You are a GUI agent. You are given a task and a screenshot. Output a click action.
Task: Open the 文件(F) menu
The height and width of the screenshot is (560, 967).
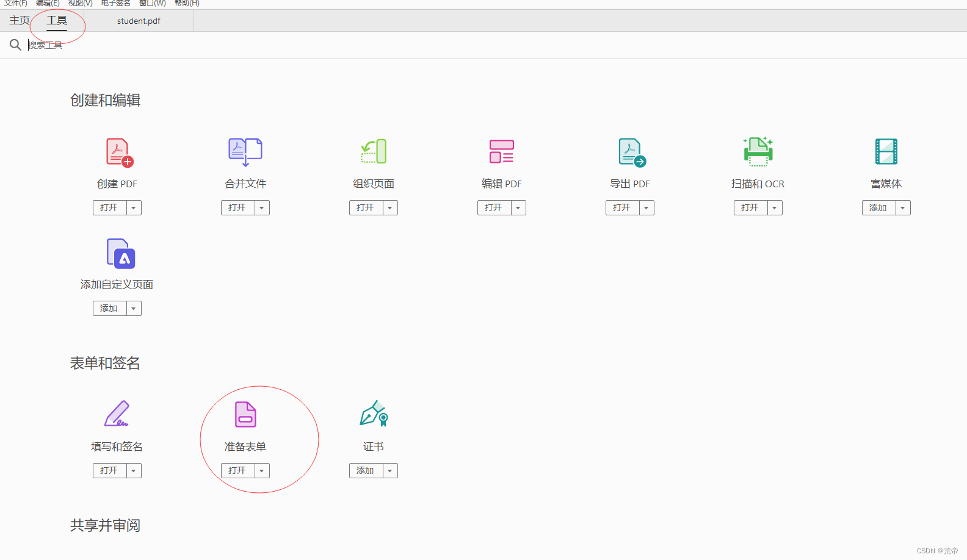[16, 3]
